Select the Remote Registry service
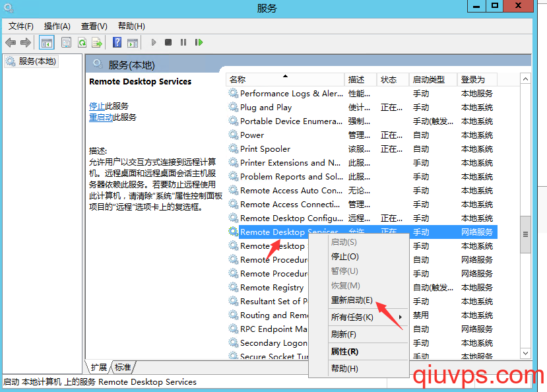 pos(272,287)
